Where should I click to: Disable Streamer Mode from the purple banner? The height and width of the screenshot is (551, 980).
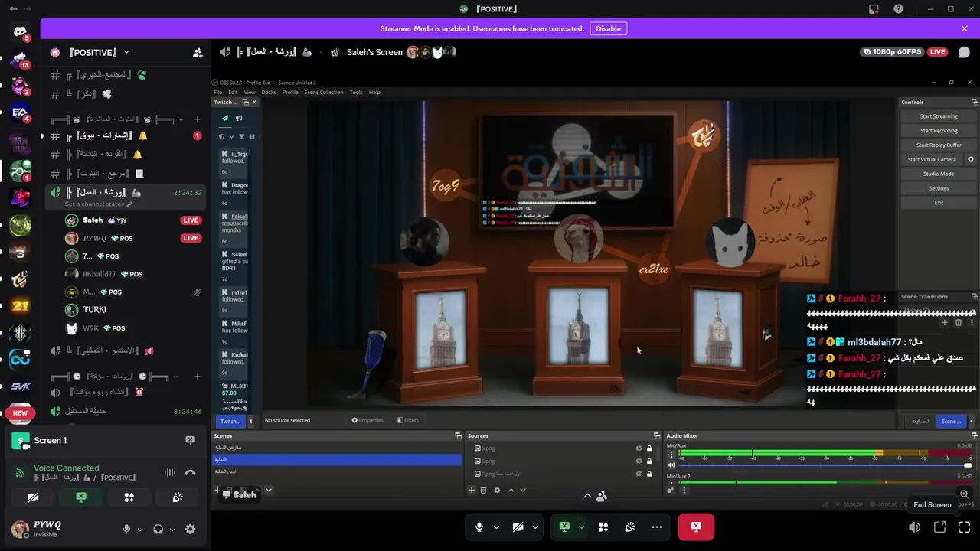click(x=609, y=28)
